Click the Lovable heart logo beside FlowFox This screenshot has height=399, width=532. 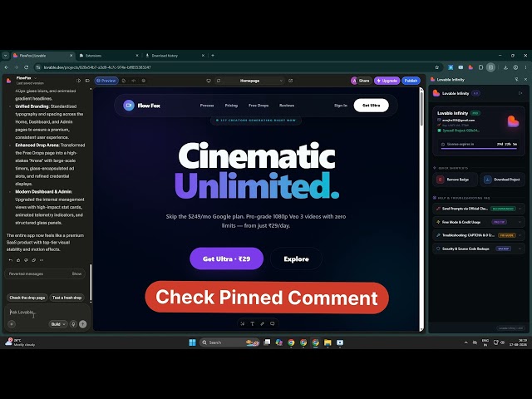point(9,81)
